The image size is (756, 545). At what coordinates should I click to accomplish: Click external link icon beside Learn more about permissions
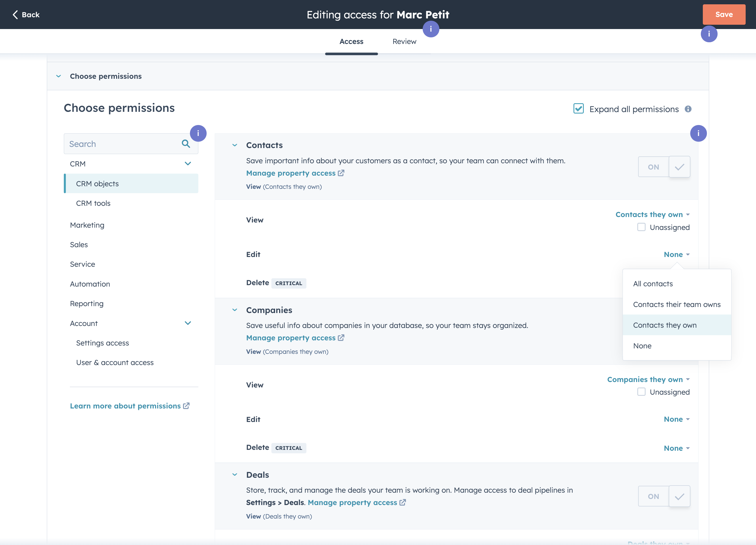tap(186, 406)
